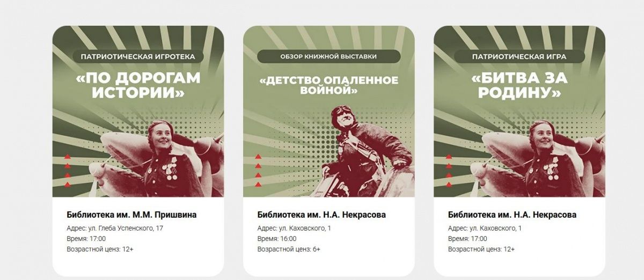Click red triangle markers on middle poster

pos(258,171)
